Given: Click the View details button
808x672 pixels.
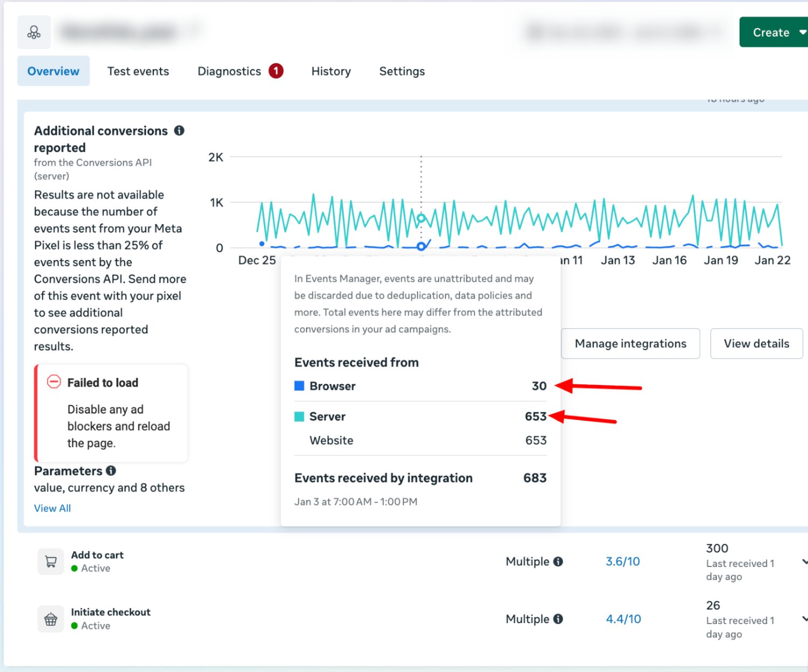Looking at the screenshot, I should [x=756, y=344].
